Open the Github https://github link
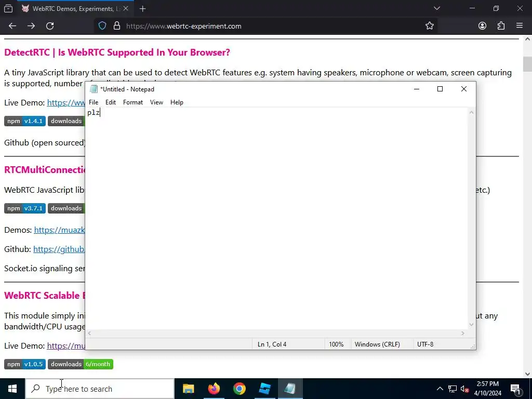The image size is (532, 399). (x=59, y=249)
